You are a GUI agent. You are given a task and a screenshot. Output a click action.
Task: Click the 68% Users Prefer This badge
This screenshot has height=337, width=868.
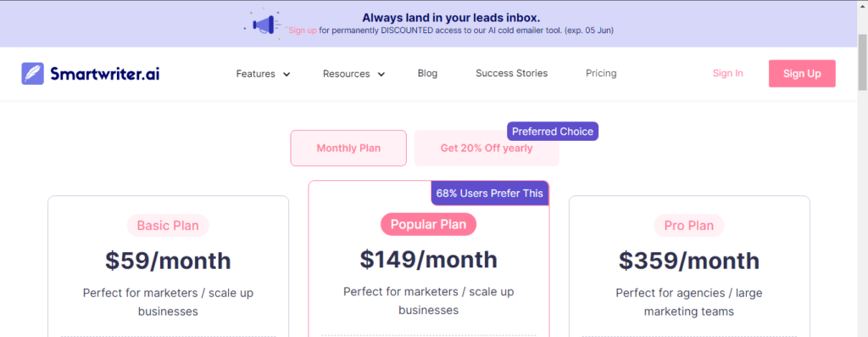click(490, 194)
